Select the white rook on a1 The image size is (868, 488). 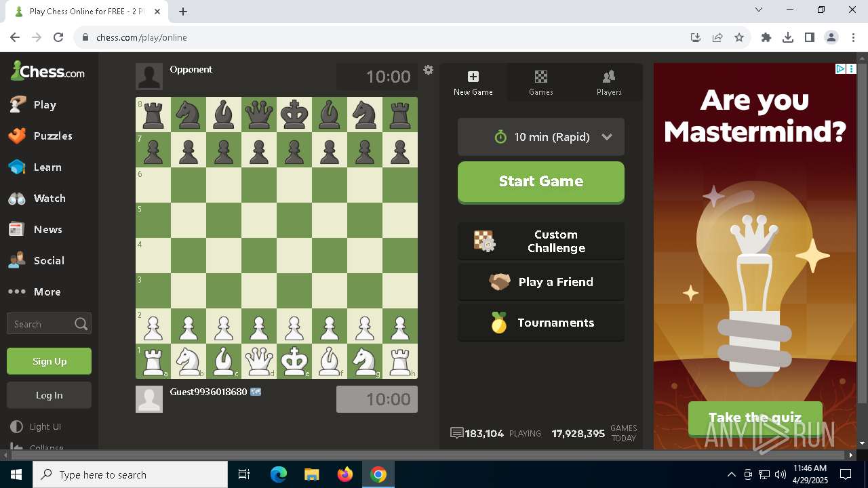click(x=153, y=361)
